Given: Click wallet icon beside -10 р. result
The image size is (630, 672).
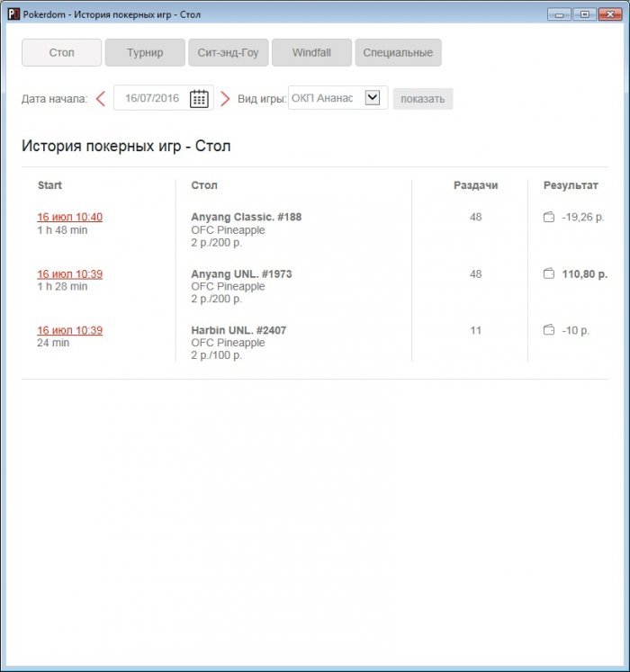Looking at the screenshot, I should tap(549, 330).
